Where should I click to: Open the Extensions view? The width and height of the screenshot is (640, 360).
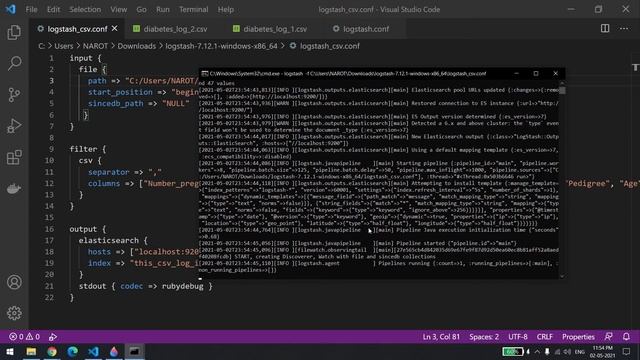tap(14, 157)
